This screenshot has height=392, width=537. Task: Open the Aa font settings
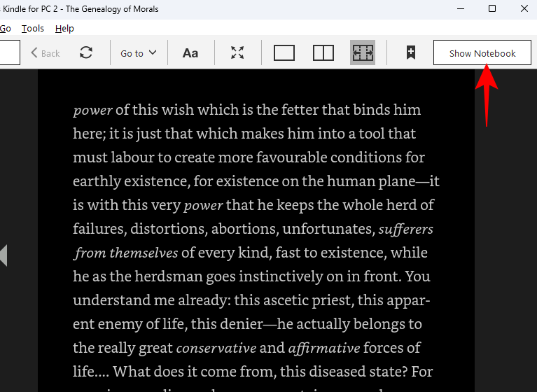(x=190, y=53)
